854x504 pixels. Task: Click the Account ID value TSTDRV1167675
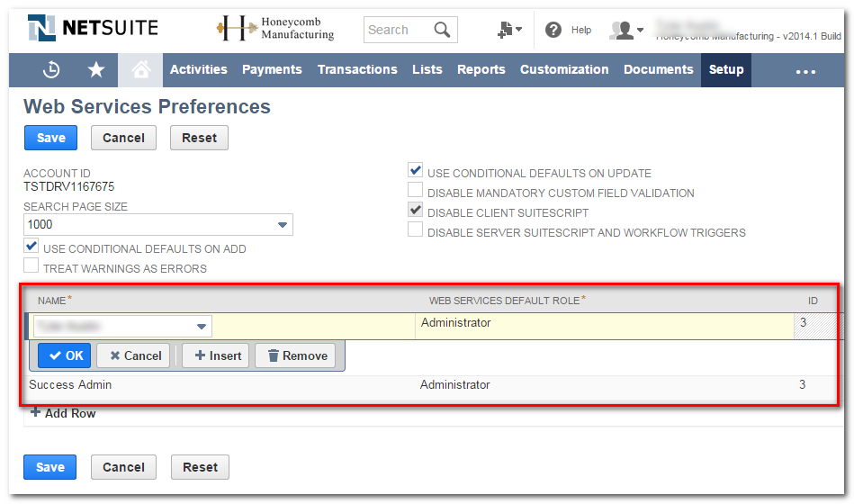pyautogui.click(x=68, y=187)
